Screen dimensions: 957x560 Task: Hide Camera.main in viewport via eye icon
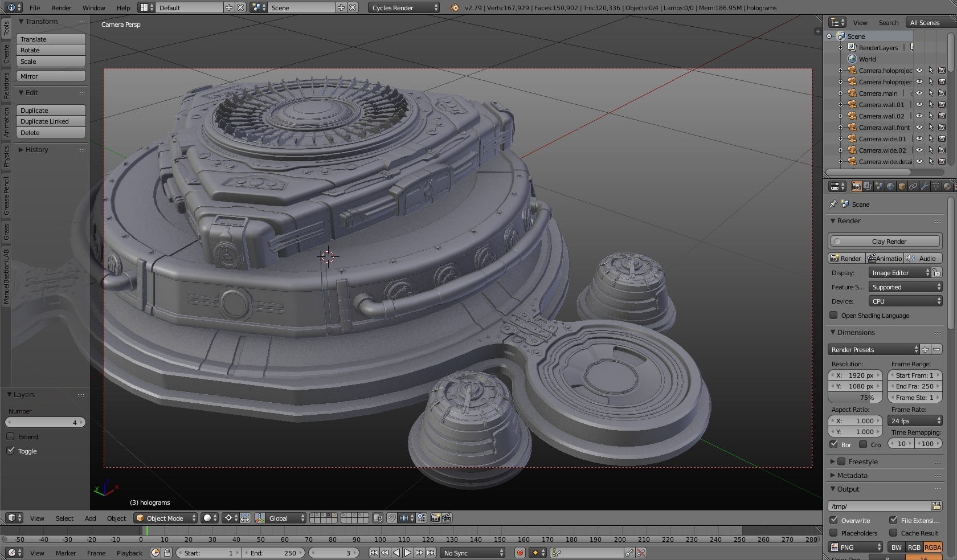pyautogui.click(x=919, y=93)
